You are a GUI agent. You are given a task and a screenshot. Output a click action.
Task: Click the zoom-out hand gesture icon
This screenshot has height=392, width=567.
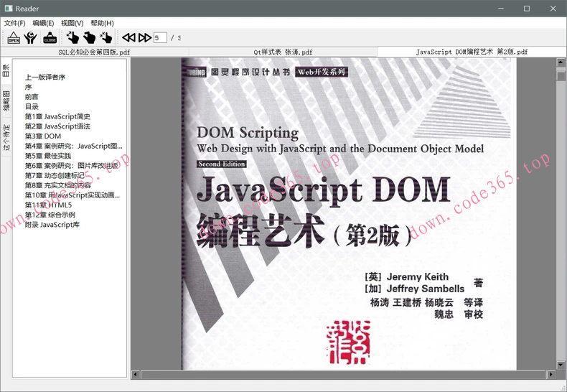point(106,37)
